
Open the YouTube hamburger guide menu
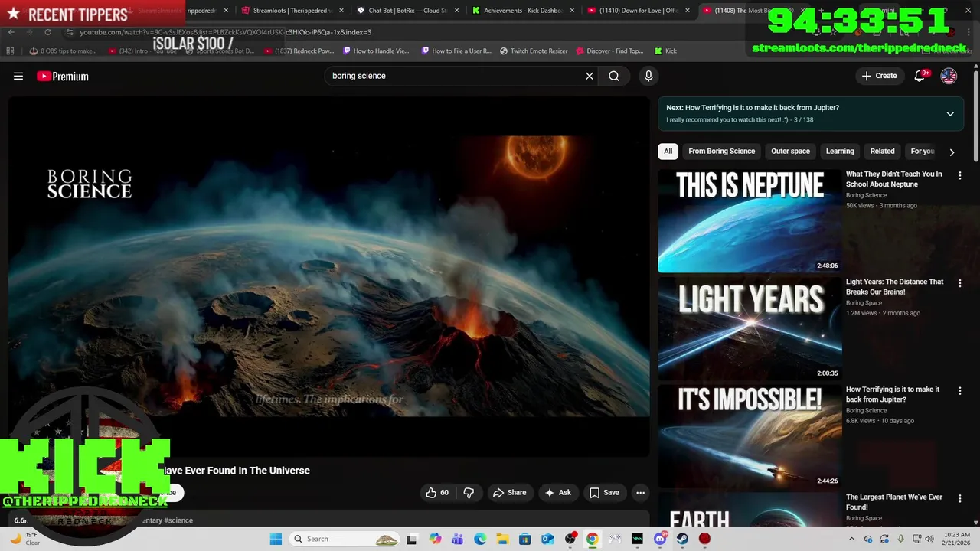(18, 76)
